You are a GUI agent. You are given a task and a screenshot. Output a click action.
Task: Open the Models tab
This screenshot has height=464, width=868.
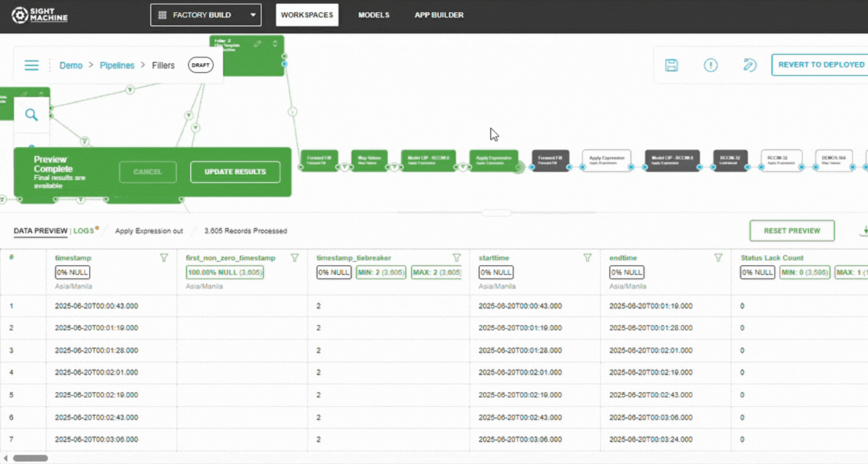tap(374, 15)
